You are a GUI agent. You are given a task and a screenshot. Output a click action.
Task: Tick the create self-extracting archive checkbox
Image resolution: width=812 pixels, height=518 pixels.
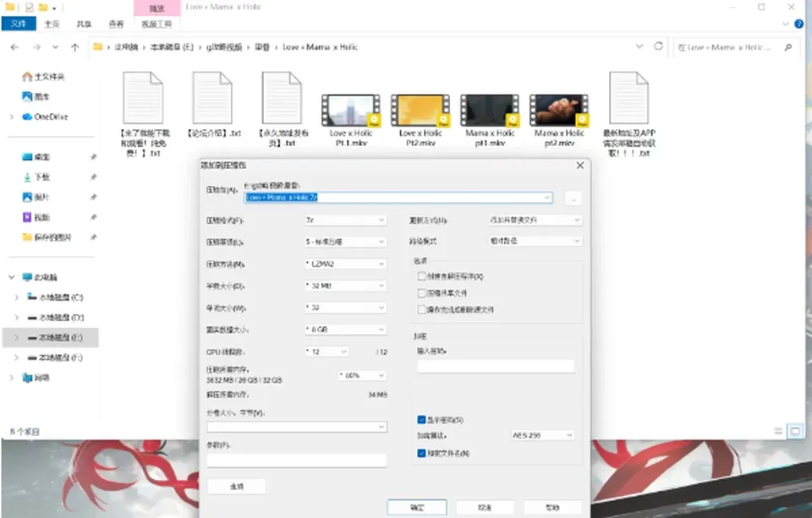click(x=421, y=276)
